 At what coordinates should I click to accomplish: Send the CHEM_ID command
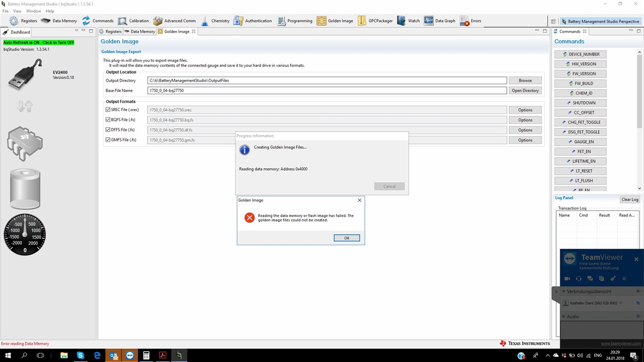click(x=581, y=93)
